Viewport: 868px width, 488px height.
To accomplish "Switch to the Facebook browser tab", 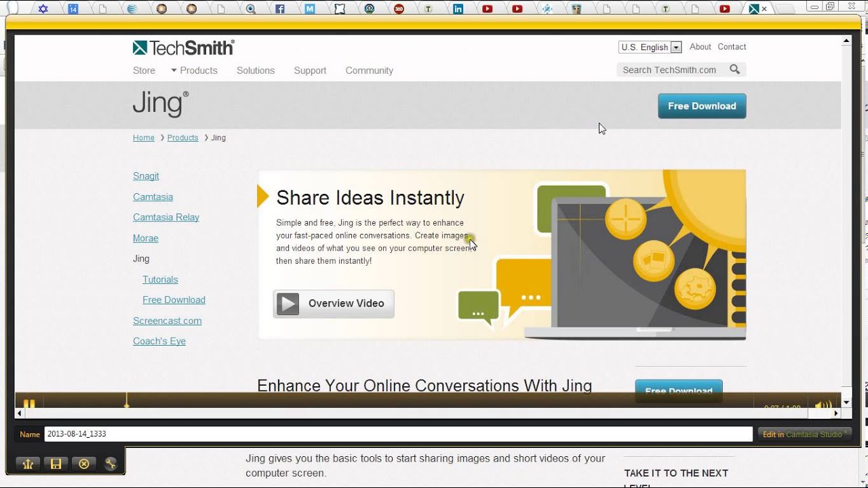I will [279, 9].
